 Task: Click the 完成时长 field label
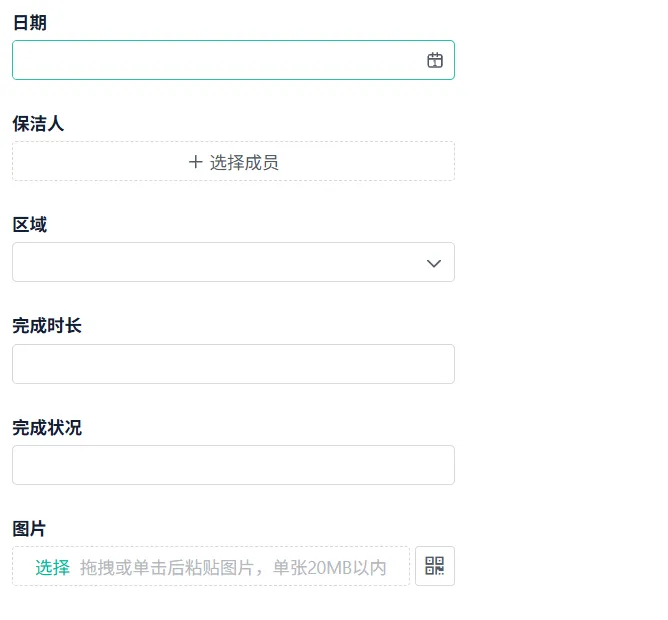click(x=47, y=326)
